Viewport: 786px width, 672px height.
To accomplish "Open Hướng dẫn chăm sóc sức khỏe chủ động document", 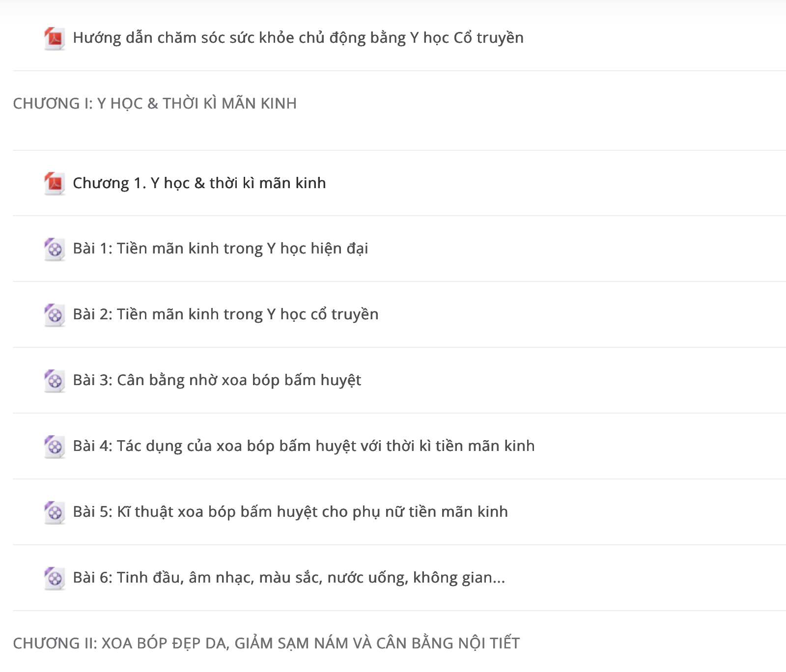I will [298, 38].
